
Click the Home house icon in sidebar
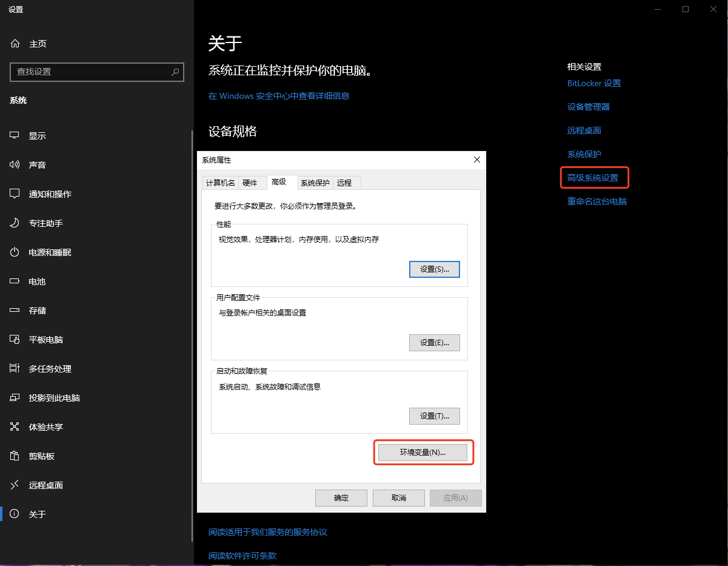(x=15, y=44)
